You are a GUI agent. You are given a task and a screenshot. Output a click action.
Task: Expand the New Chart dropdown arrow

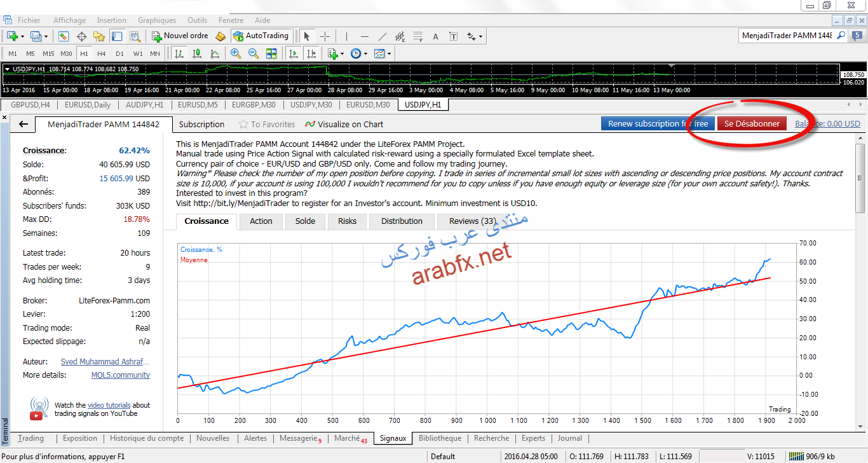[22, 36]
